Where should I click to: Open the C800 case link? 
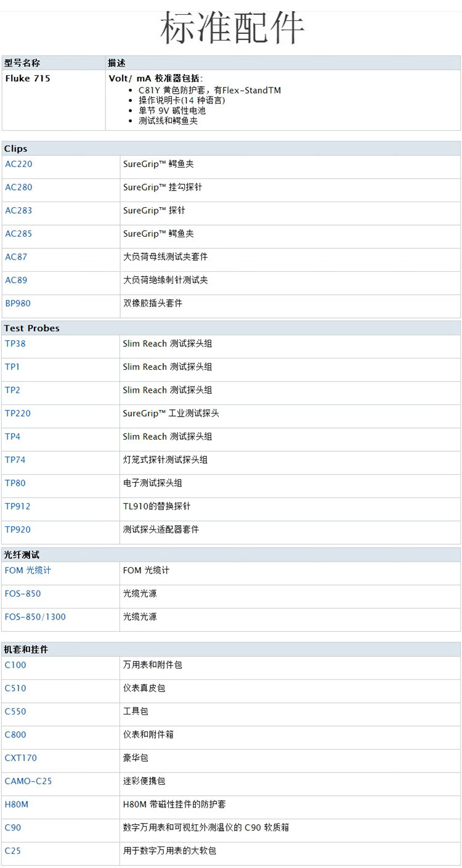[x=15, y=735]
